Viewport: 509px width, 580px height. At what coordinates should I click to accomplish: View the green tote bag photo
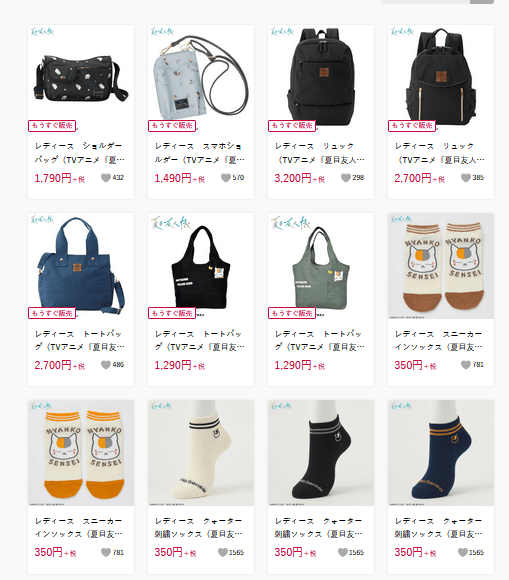coord(321,266)
